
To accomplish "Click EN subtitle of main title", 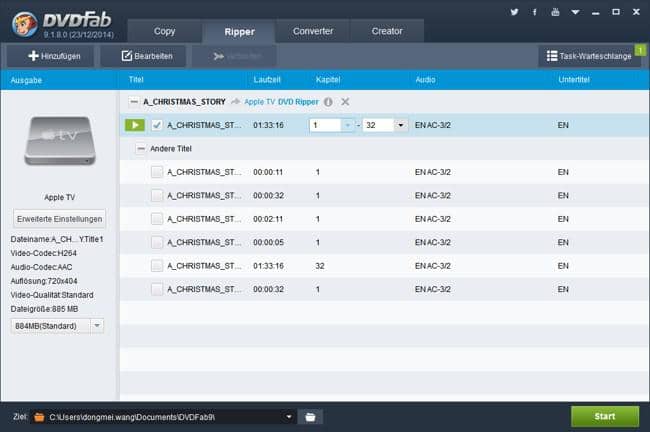I will 563,125.
